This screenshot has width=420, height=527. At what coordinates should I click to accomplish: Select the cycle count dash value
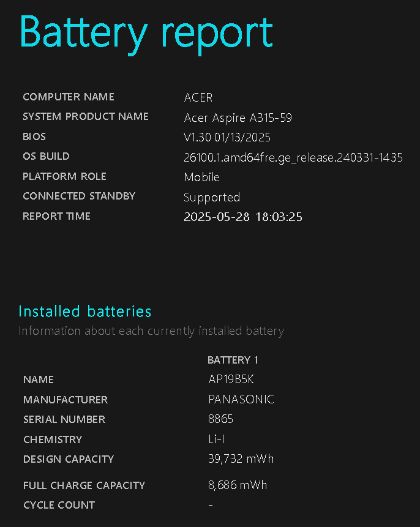point(211,504)
